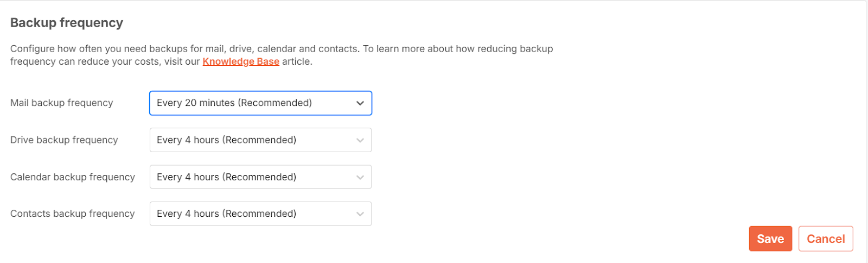
Task: Click the 'Contacts backup frequency' label
Action: click(73, 214)
